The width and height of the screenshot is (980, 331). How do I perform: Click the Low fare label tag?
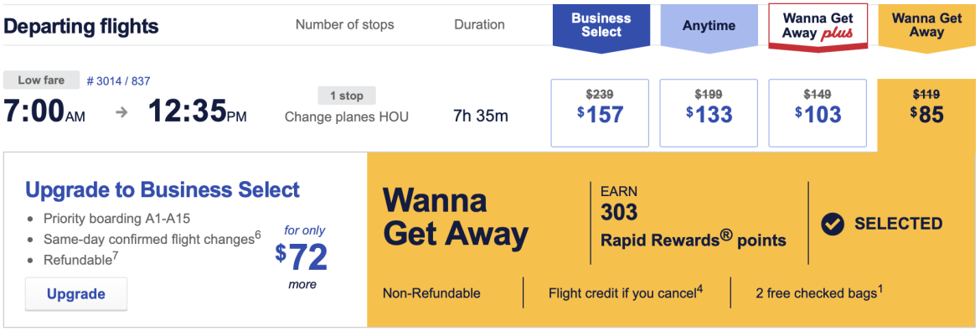tap(42, 80)
